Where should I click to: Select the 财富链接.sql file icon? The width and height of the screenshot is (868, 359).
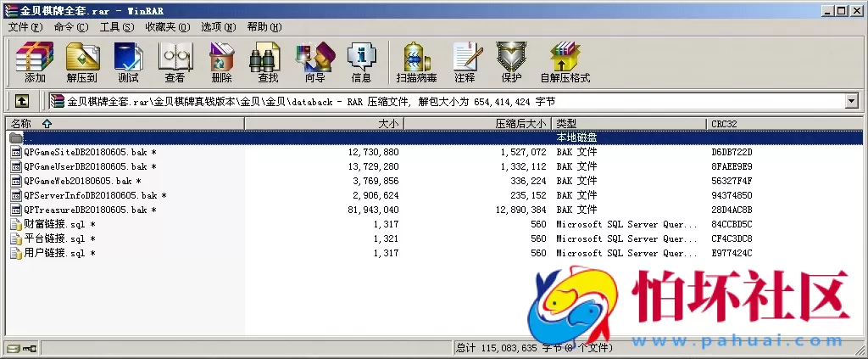point(17,224)
